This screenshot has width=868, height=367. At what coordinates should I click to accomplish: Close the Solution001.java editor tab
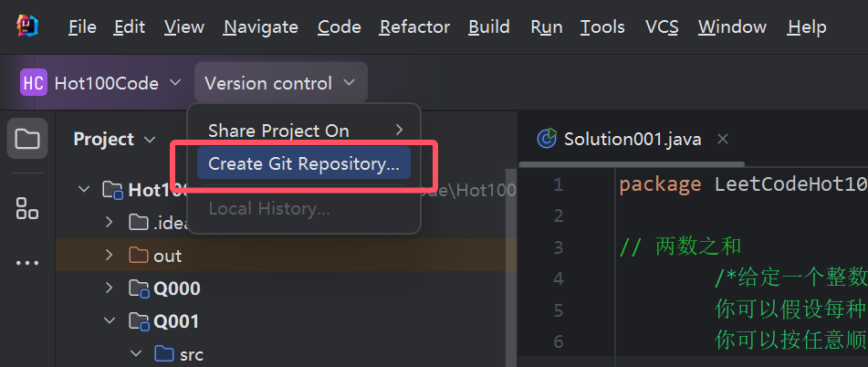(x=722, y=139)
